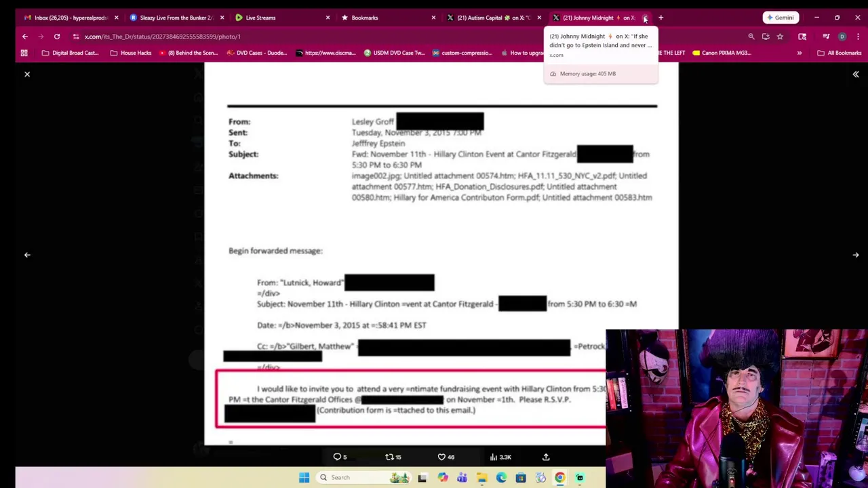This screenshot has width=868, height=488.
Task: Open the discmakers bookmark
Action: [x=325, y=53]
